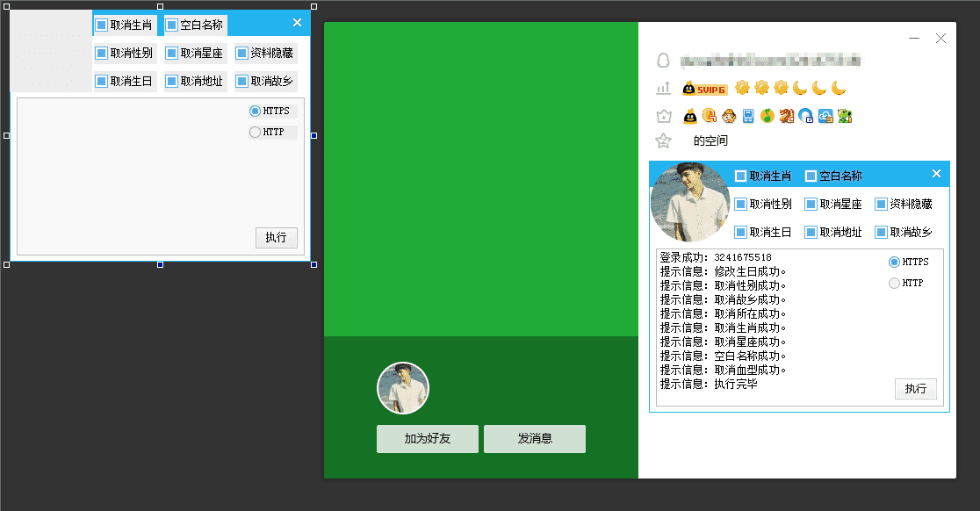Viewport: 980px width, 511px height.
Task: Toggle 取消生日 in the empty design form
Action: pyautogui.click(x=124, y=81)
